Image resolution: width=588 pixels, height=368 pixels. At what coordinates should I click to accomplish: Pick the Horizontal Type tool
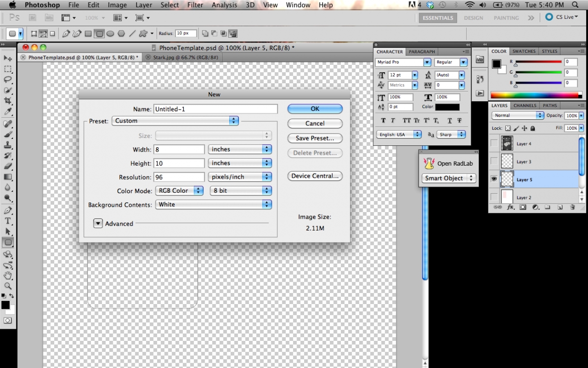[x=8, y=221]
